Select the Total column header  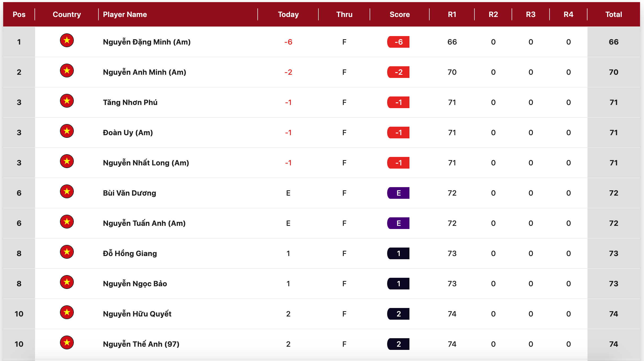point(613,14)
